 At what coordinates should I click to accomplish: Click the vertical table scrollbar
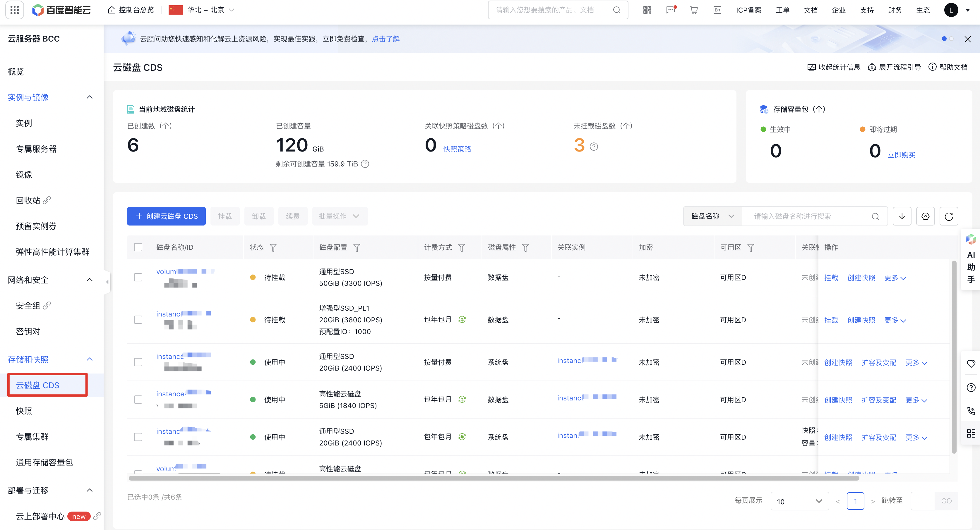point(954,357)
